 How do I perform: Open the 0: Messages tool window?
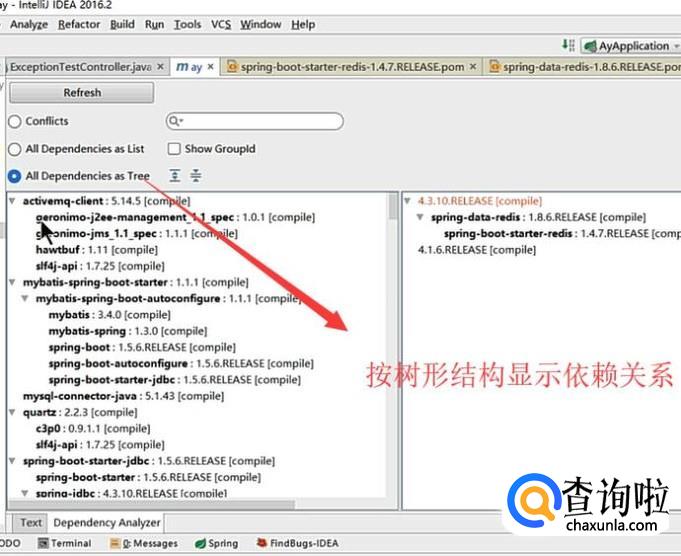(x=144, y=543)
